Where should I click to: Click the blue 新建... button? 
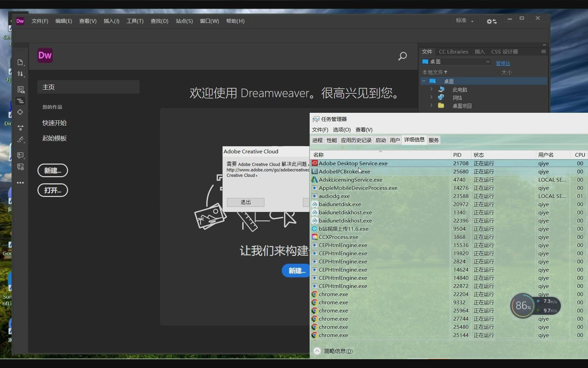(x=296, y=271)
